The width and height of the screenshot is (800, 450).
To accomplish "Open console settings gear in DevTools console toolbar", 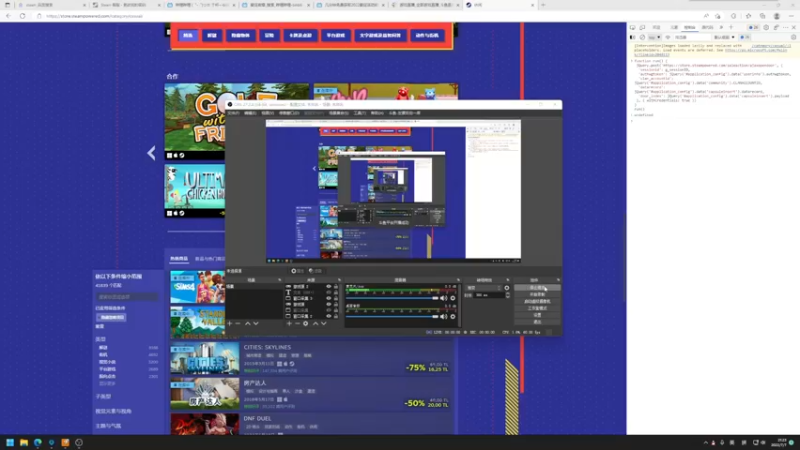I will [x=793, y=37].
